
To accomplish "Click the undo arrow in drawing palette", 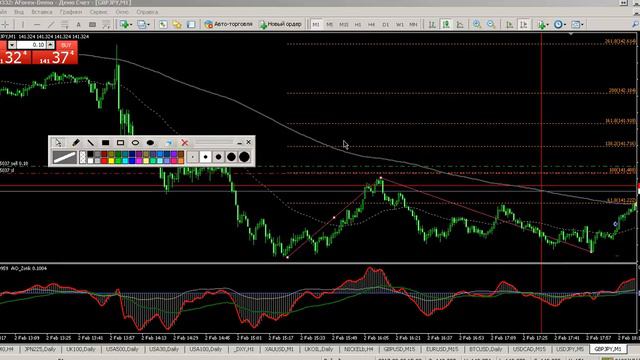I will pos(169,142).
